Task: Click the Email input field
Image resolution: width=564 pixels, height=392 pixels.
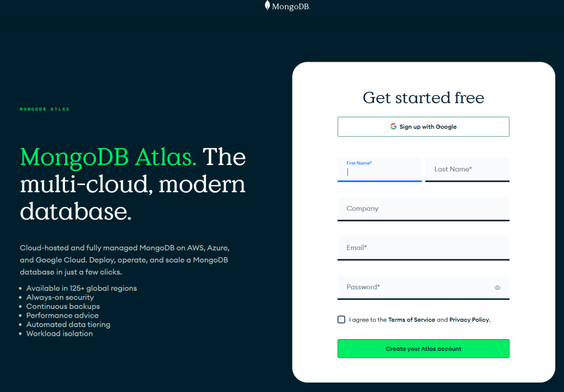Action: (x=424, y=248)
